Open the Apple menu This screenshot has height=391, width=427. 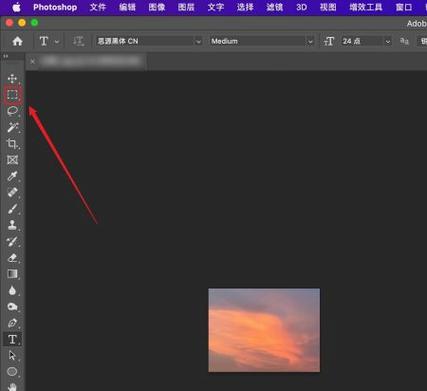[17, 7]
